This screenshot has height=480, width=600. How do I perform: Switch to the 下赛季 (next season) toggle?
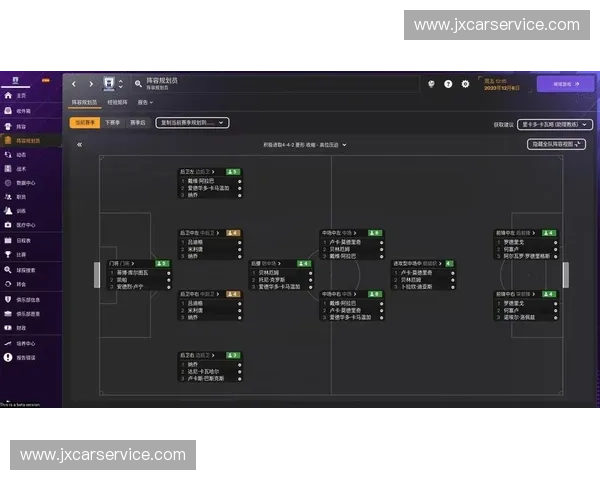(112, 123)
